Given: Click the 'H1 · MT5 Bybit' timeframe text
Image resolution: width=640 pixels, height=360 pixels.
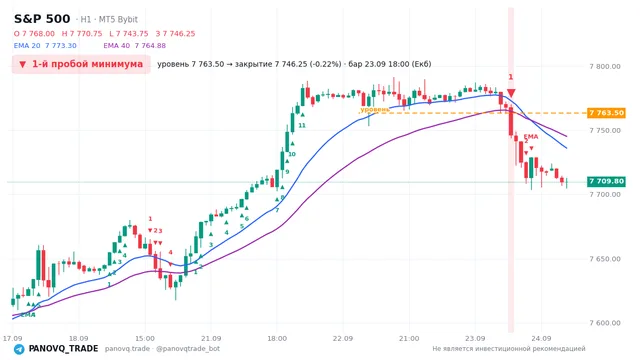Looking at the screenshot, I should 109,19.
